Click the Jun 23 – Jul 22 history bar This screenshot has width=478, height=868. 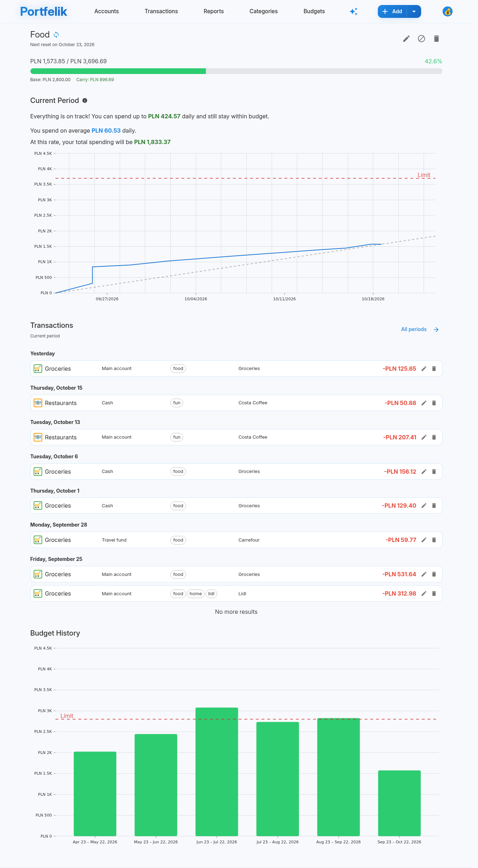click(217, 771)
